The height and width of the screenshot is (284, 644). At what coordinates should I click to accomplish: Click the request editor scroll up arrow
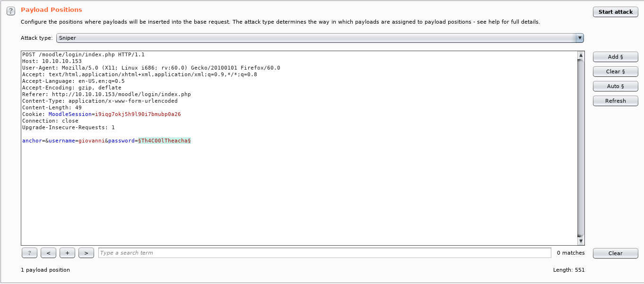point(581,55)
